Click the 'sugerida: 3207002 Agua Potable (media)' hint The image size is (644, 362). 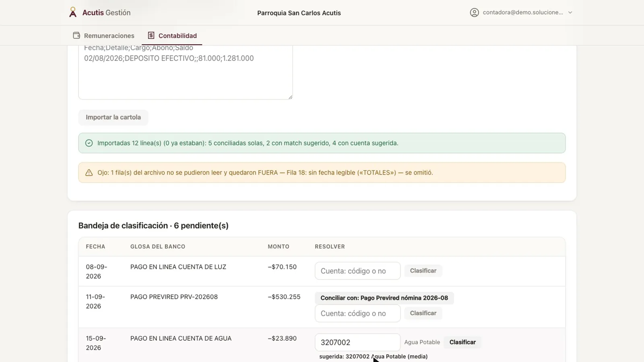(374, 356)
